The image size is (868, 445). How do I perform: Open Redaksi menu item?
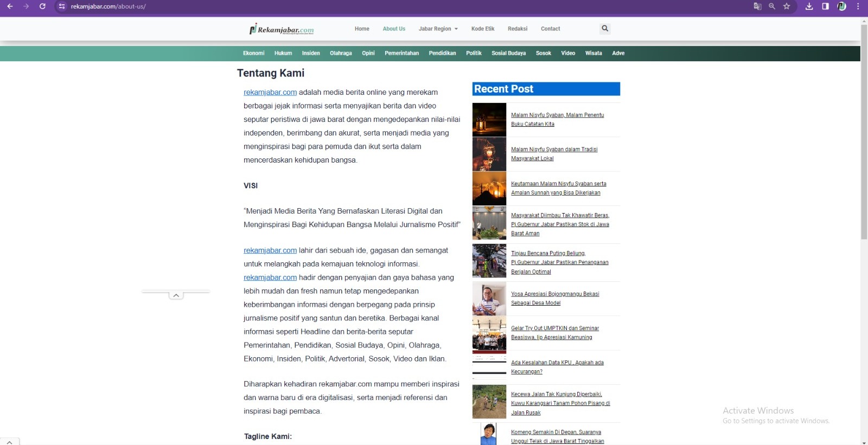[518, 29]
